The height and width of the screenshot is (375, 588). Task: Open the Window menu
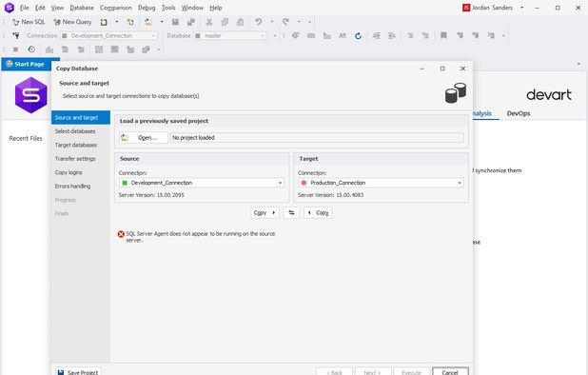tap(192, 8)
